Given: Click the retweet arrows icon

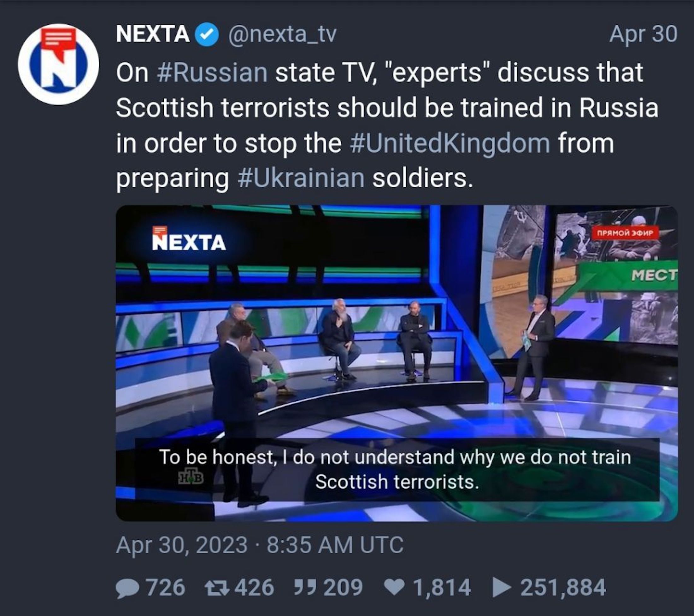Looking at the screenshot, I should (217, 588).
